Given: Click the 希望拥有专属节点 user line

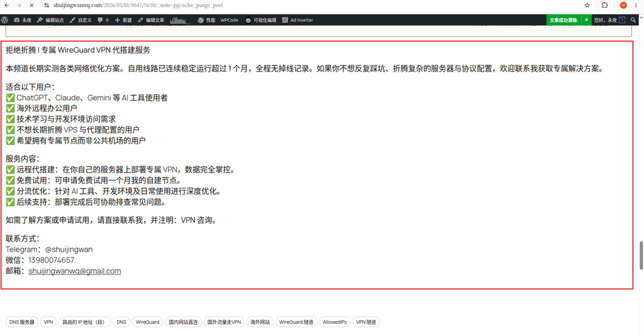Looking at the screenshot, I should pos(75,140).
